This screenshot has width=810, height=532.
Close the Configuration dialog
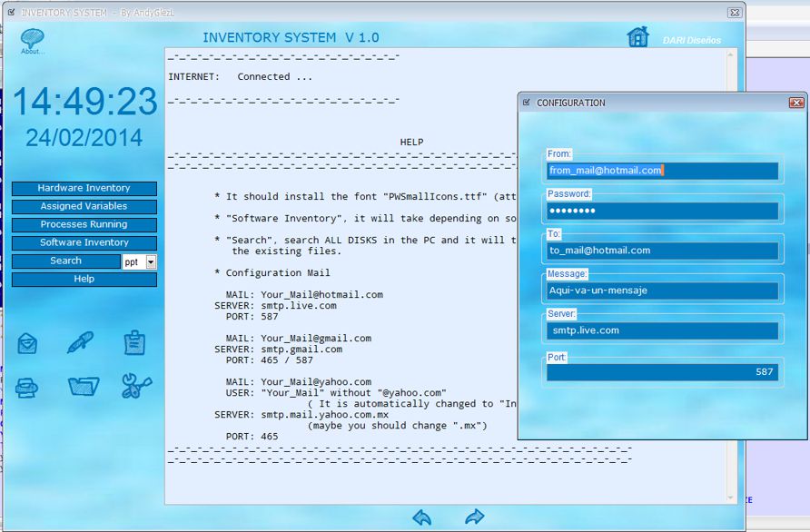point(796,103)
